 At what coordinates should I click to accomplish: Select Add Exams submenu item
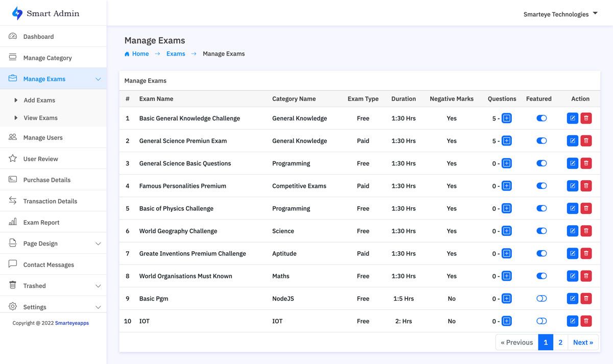(x=39, y=101)
